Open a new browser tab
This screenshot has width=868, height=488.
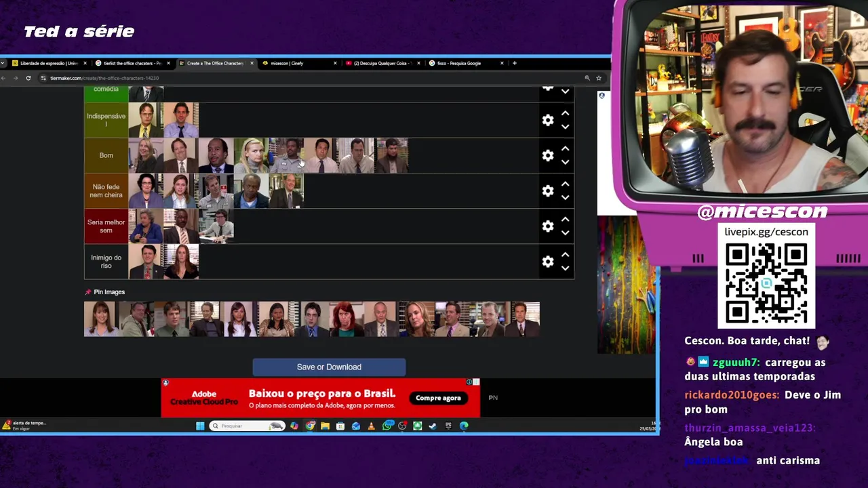515,63
